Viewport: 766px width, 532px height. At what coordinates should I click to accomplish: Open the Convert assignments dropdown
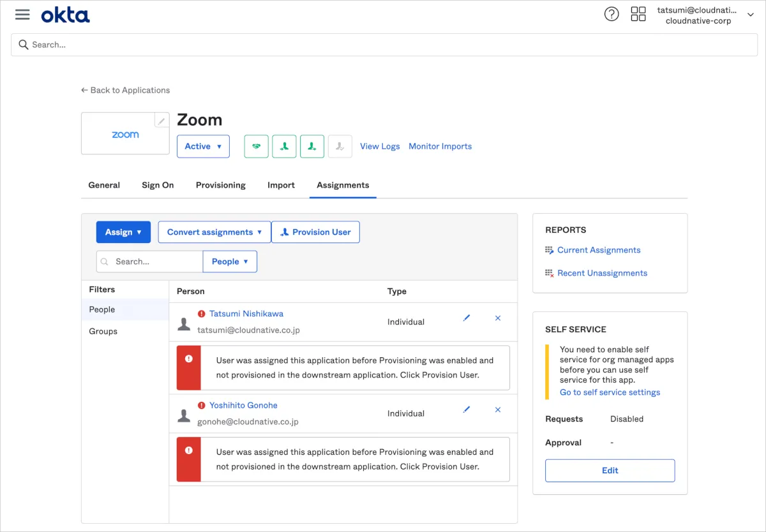(x=214, y=232)
